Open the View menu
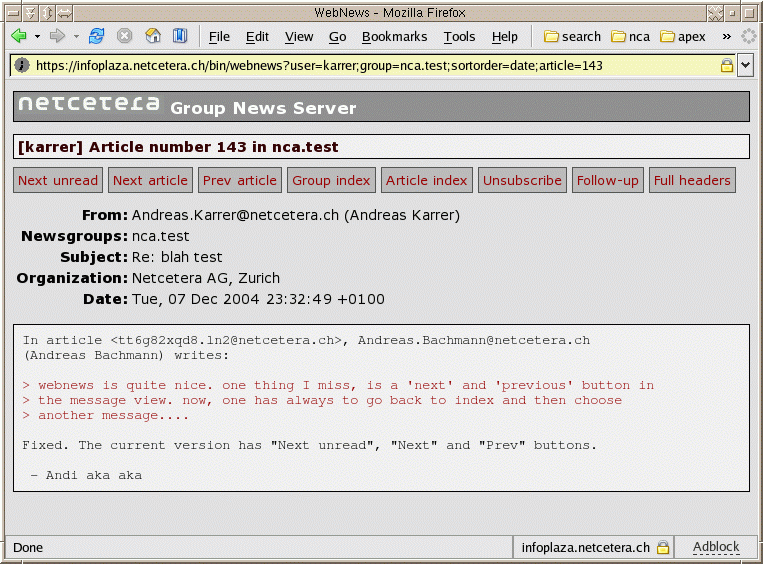763x564 pixels. [x=299, y=36]
